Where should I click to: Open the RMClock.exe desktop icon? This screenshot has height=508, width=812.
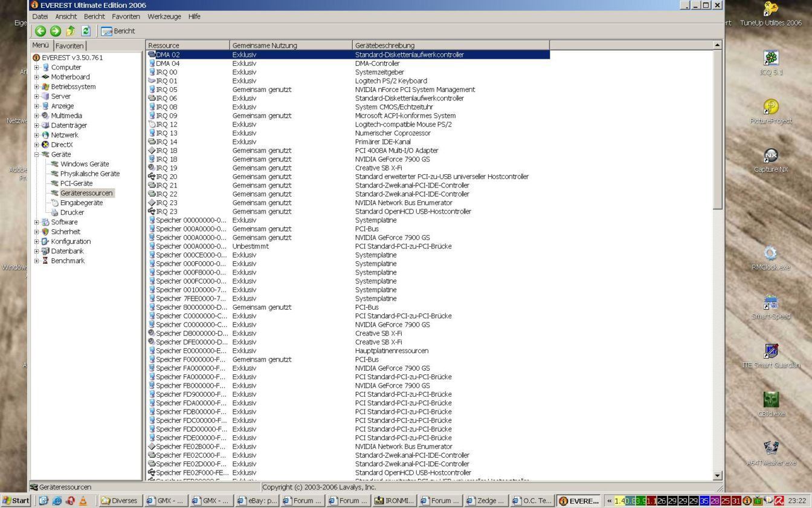point(771,258)
